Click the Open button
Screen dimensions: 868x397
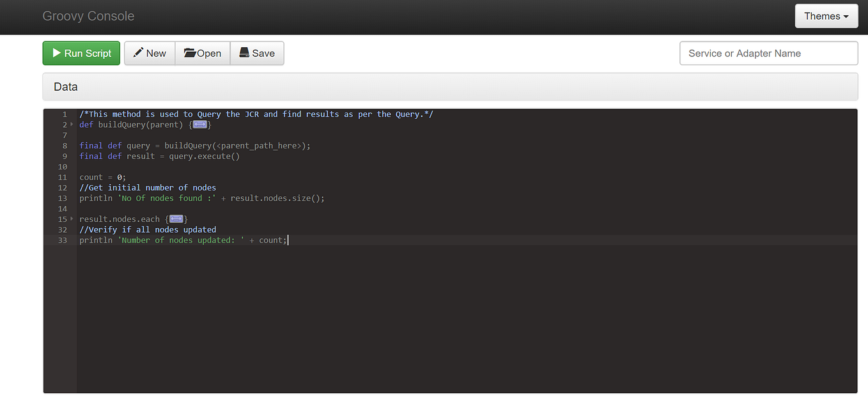pos(203,54)
